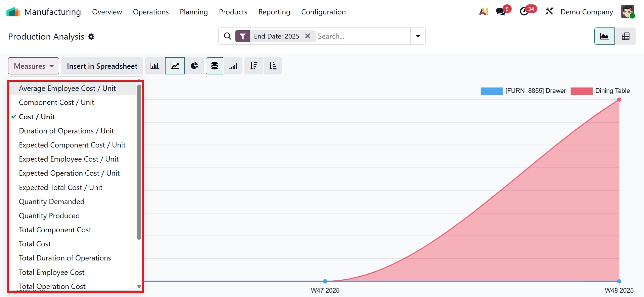Expand the Measures dropdown
This screenshot has height=297, width=644.
pyautogui.click(x=34, y=66)
